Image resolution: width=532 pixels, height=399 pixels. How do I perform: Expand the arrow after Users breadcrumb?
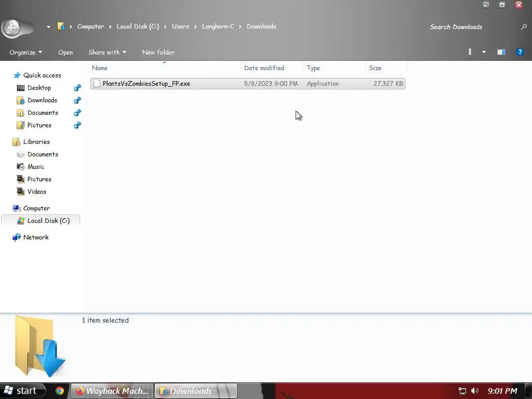coord(195,26)
